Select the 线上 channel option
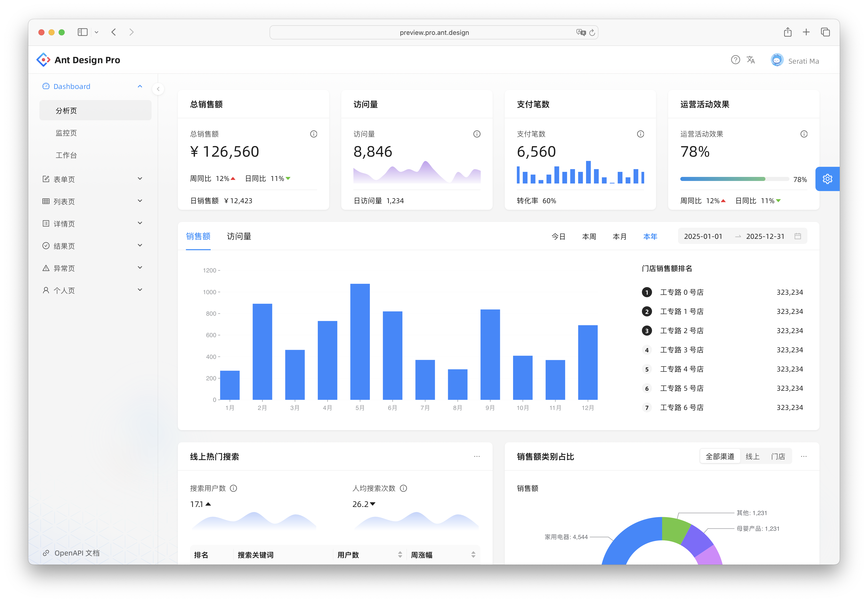 [x=753, y=456]
